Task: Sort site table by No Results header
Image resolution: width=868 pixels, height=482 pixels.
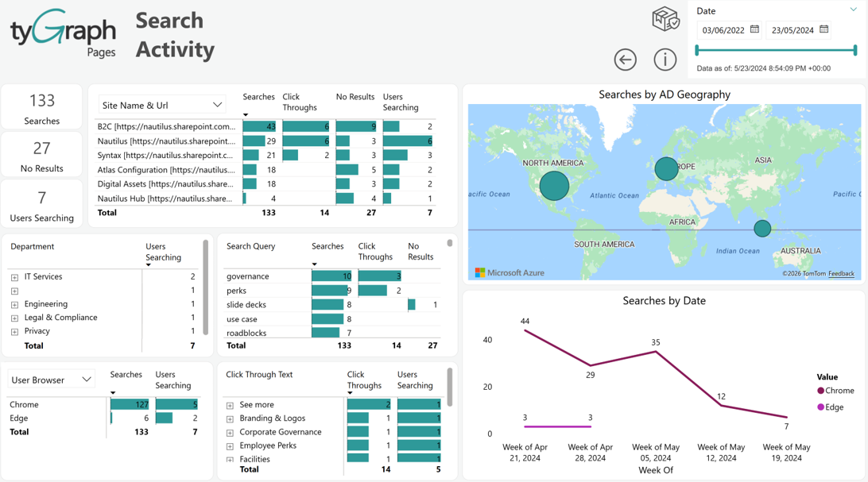Action: 355,97
